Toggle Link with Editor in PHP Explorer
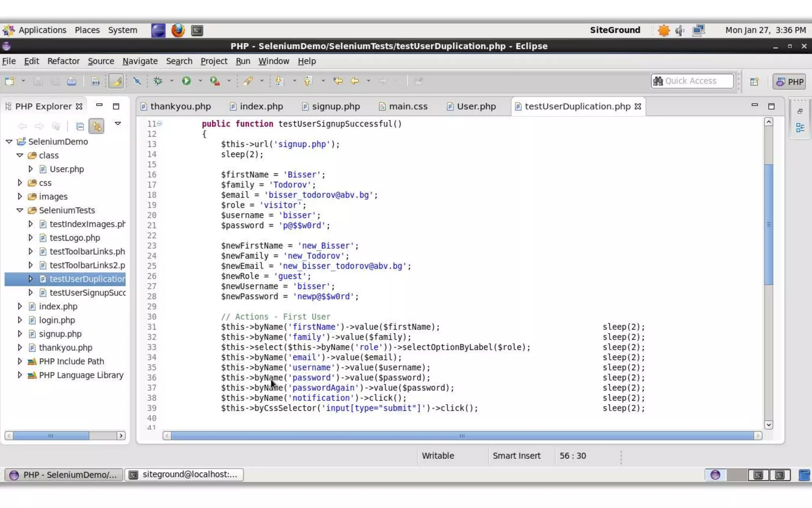 click(x=96, y=127)
